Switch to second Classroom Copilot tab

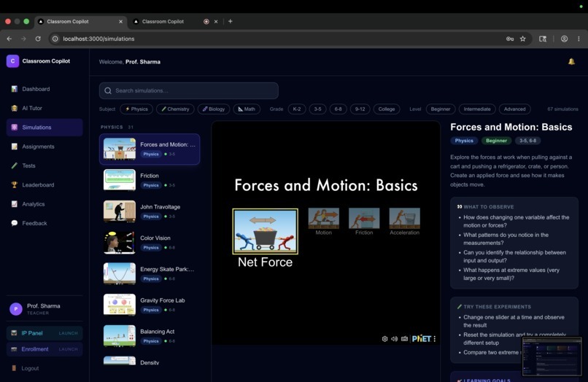point(176,21)
